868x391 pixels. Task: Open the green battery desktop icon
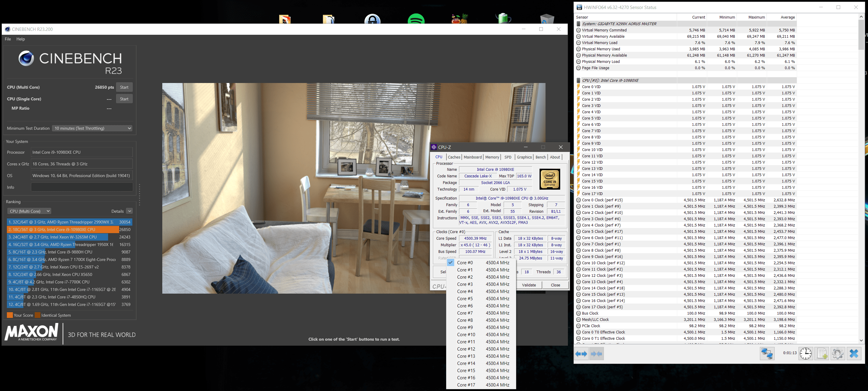point(503,19)
